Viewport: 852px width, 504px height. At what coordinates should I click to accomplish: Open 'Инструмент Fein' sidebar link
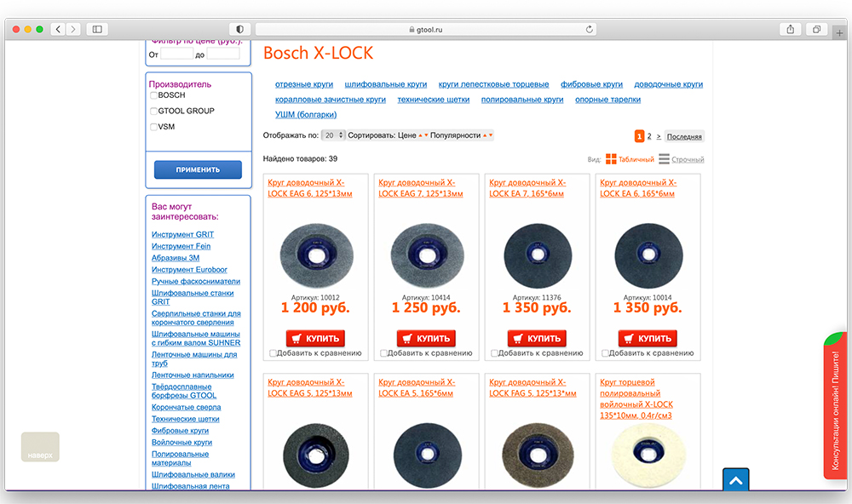pyautogui.click(x=181, y=246)
